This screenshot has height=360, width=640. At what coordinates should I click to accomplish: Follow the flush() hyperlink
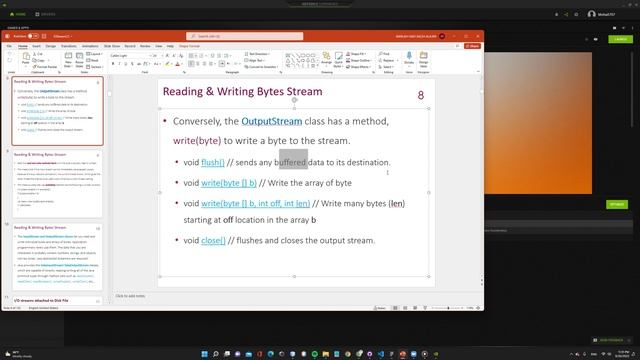tap(213, 162)
